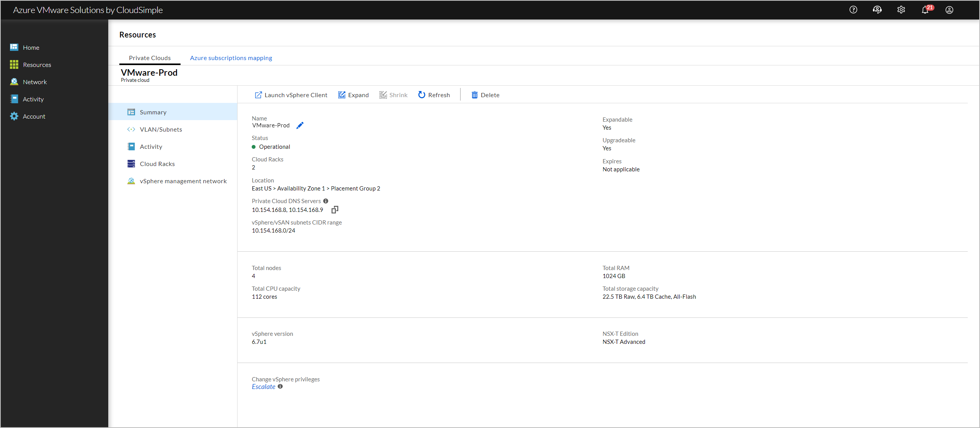Expand the Network left nav item

[x=35, y=82]
